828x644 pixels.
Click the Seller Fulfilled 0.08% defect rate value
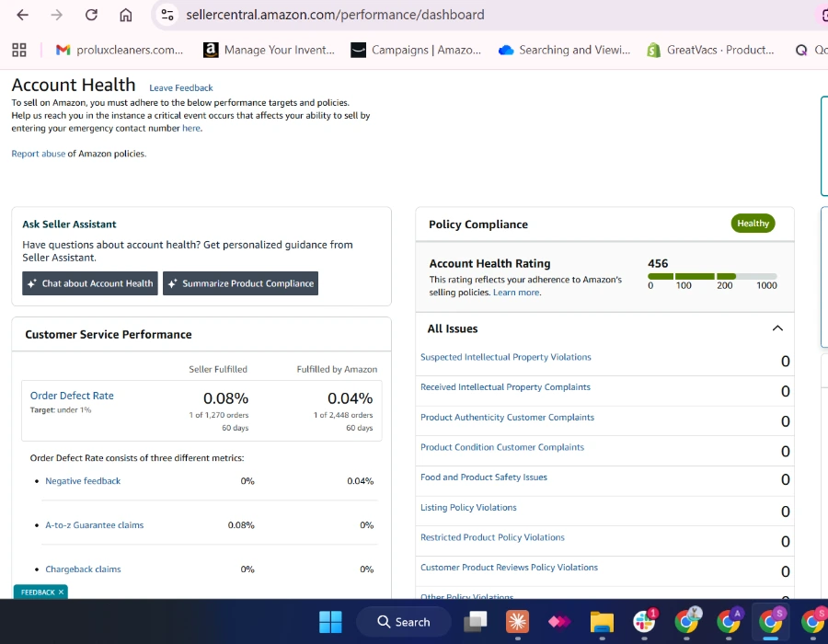[x=225, y=398]
